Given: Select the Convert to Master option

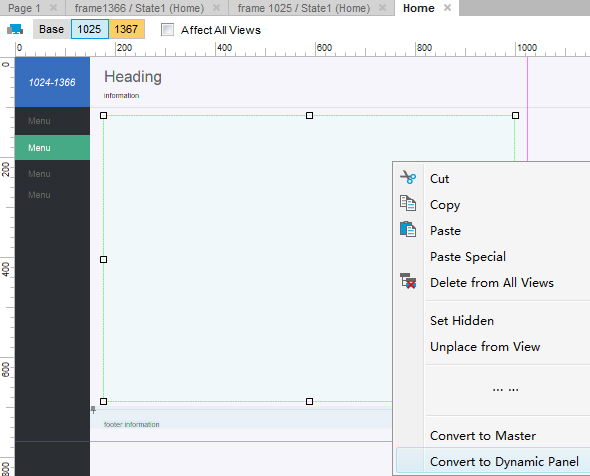Looking at the screenshot, I should [483, 436].
